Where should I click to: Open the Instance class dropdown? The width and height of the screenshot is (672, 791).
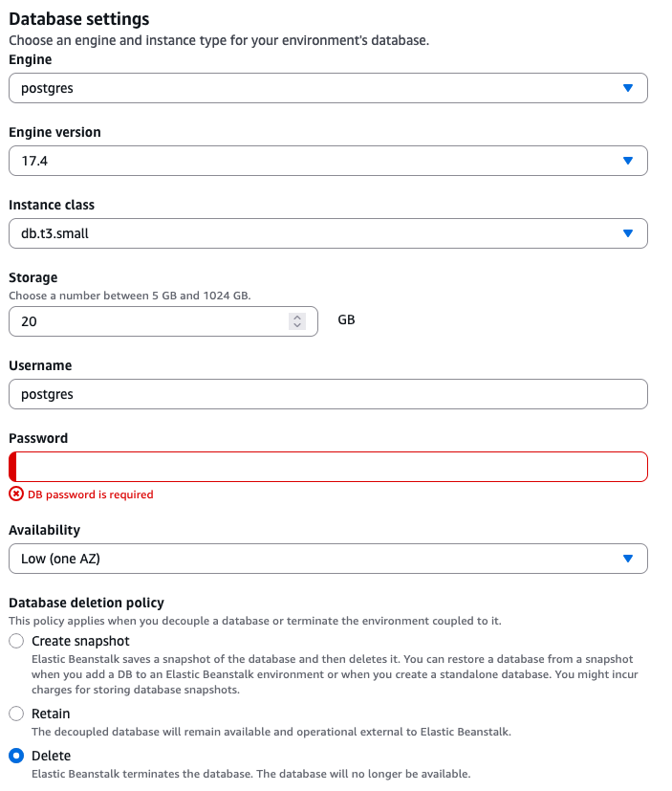(315, 233)
